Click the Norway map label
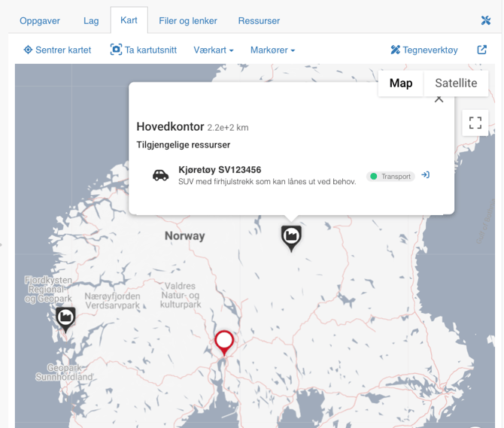This screenshot has width=504, height=428. (185, 236)
